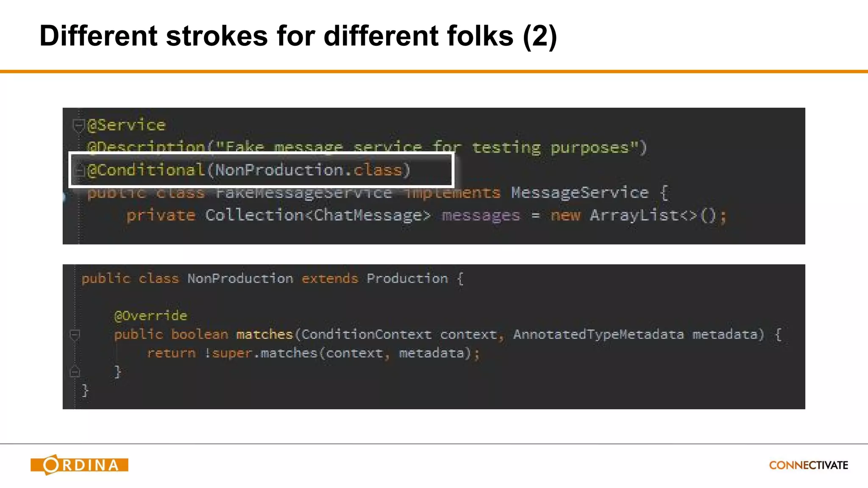Collapse the matches method fold marker
Image resolution: width=868 pixels, height=488 pixels.
pyautogui.click(x=75, y=335)
